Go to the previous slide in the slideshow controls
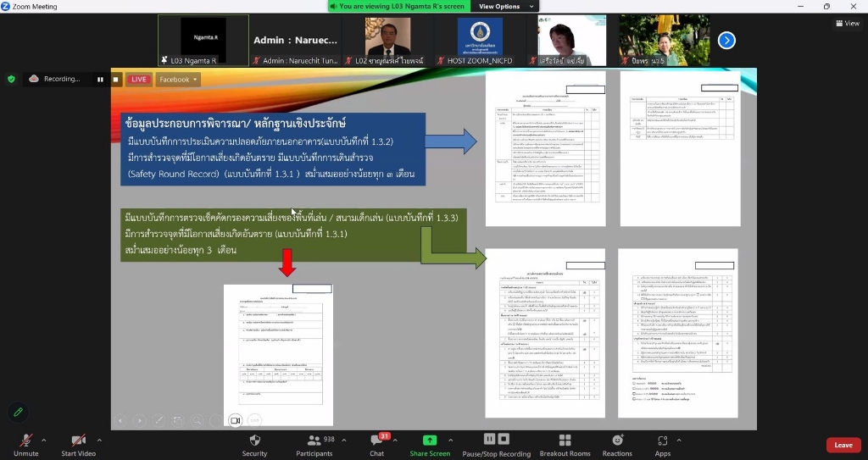The width and height of the screenshot is (868, 460). 120,421
